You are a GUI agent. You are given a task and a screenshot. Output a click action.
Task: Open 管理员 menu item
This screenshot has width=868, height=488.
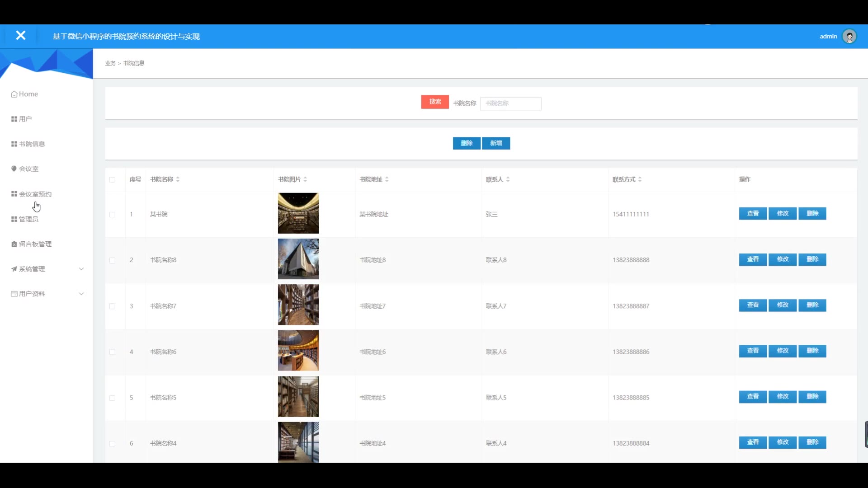[x=28, y=219]
